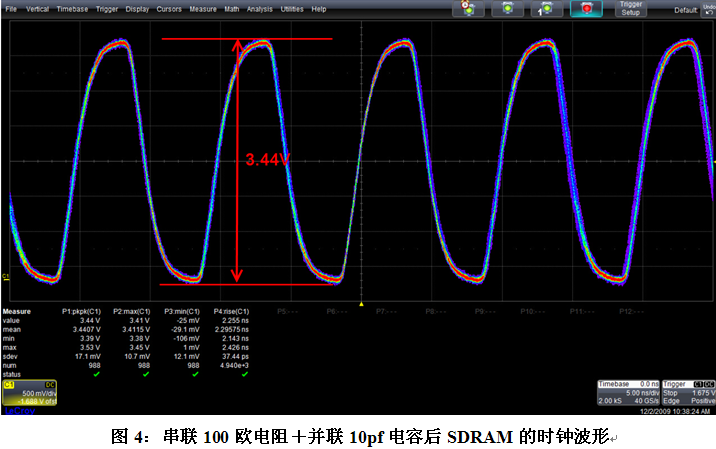Click the yellow C1 ground level marker
716x449 pixels.
[x=6, y=276]
